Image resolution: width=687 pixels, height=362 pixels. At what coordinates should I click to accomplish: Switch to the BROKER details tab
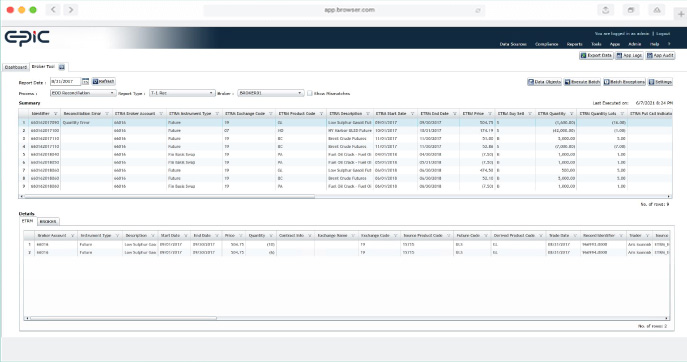[x=48, y=222]
